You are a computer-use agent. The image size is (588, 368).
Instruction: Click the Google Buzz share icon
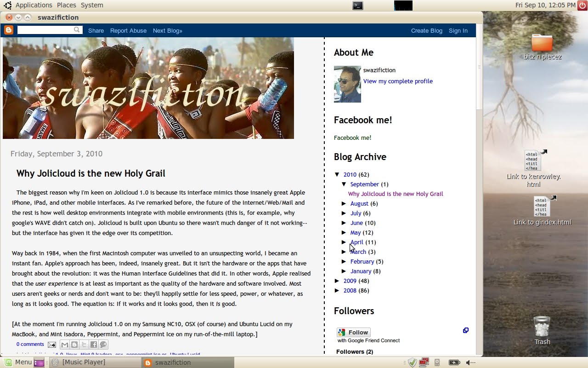[x=103, y=345]
